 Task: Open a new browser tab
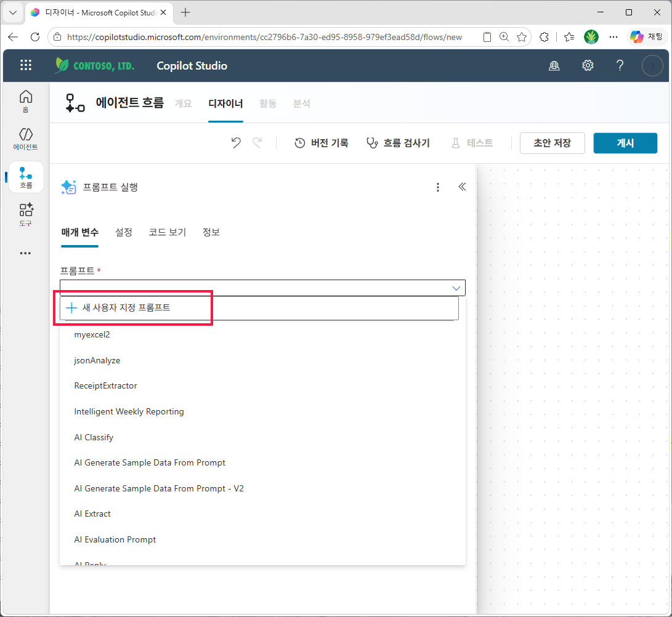click(x=185, y=12)
